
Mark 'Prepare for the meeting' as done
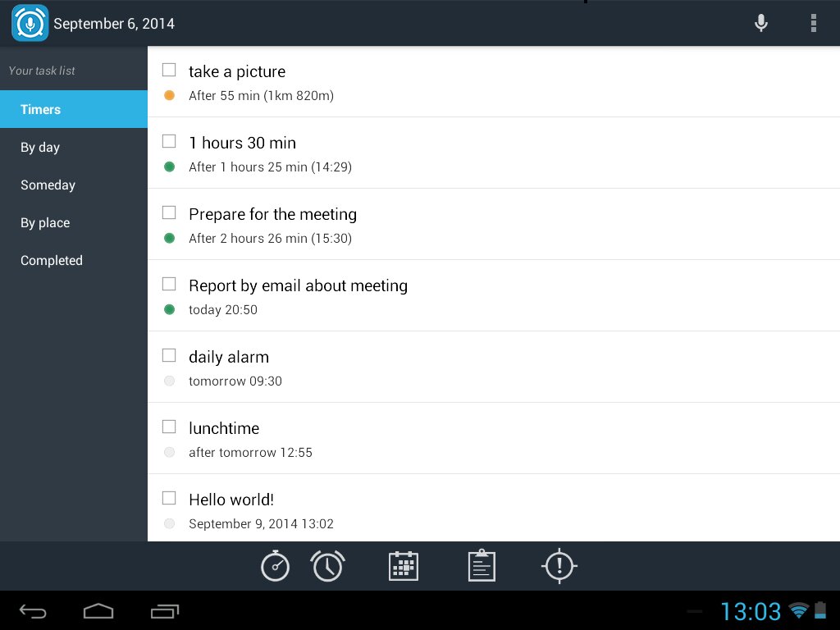(169, 212)
